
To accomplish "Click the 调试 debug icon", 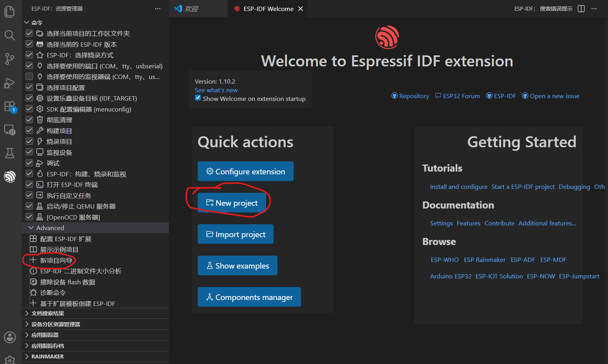I will [40, 163].
